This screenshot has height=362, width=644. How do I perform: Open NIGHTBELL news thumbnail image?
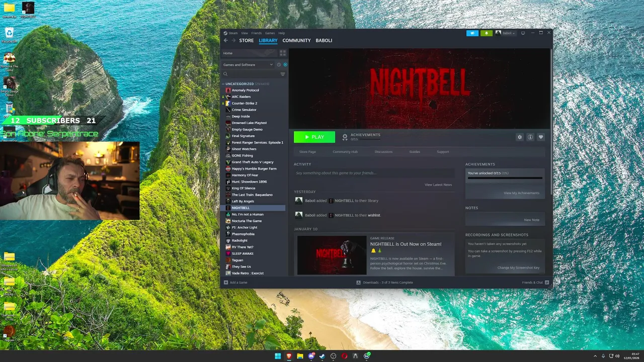tap(332, 255)
